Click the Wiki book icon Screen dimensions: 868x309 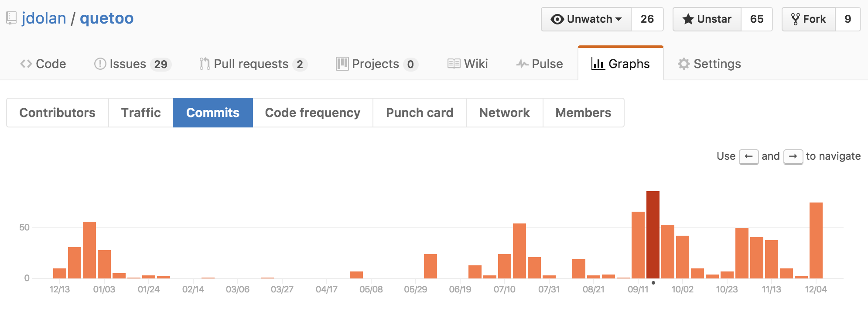[x=454, y=64]
